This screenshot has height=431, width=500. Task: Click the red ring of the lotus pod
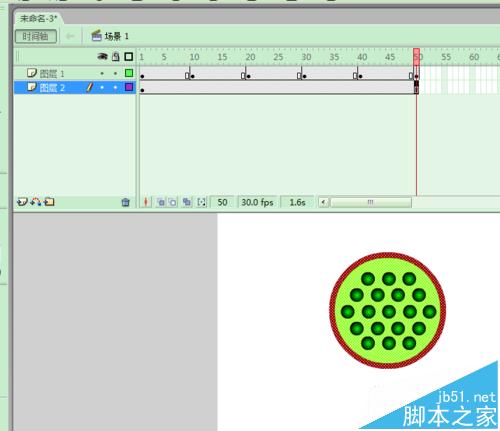point(387,255)
